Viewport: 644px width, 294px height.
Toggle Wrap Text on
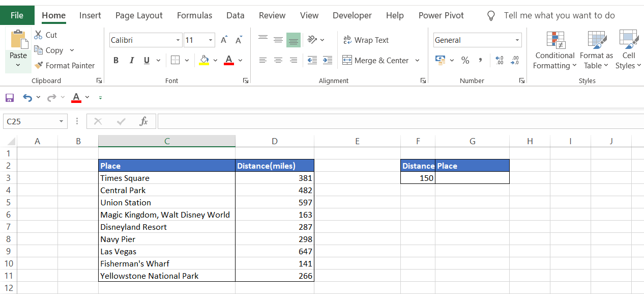click(366, 40)
